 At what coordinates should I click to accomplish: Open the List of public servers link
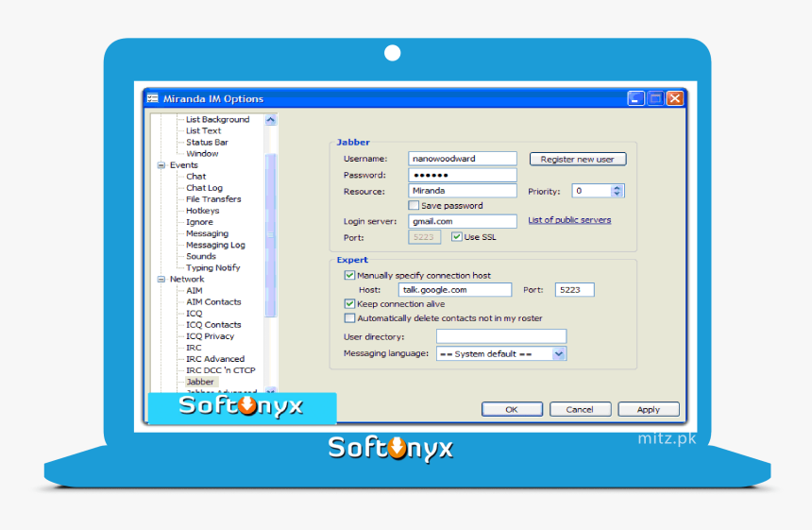point(569,220)
